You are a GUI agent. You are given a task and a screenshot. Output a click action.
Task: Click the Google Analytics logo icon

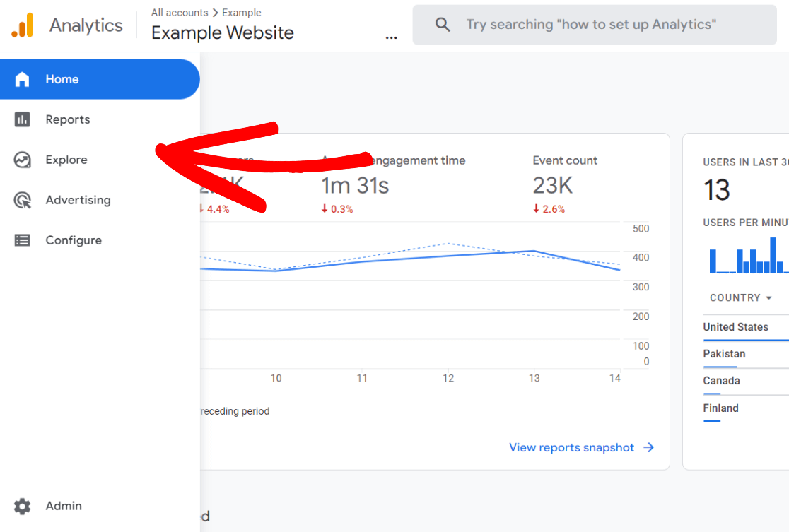point(22,25)
